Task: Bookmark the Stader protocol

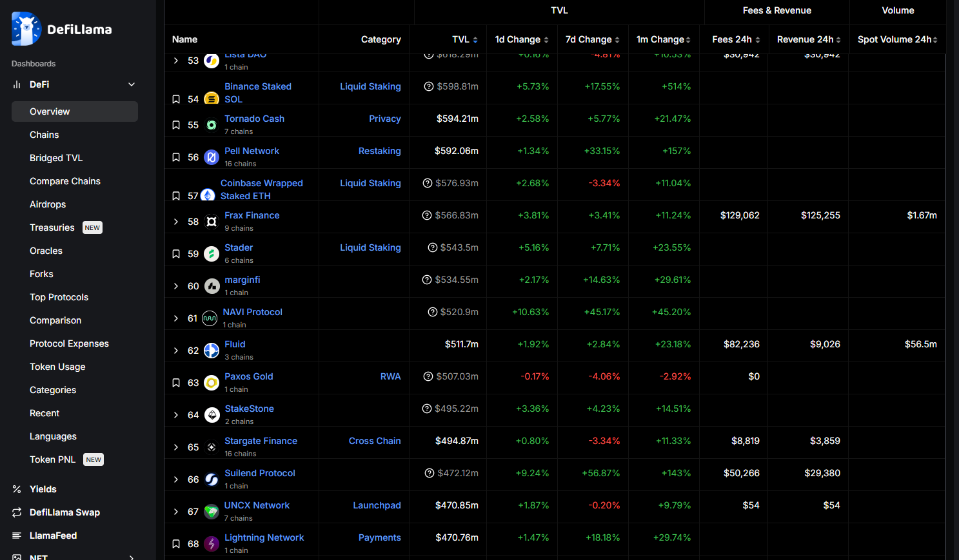Action: (176, 254)
